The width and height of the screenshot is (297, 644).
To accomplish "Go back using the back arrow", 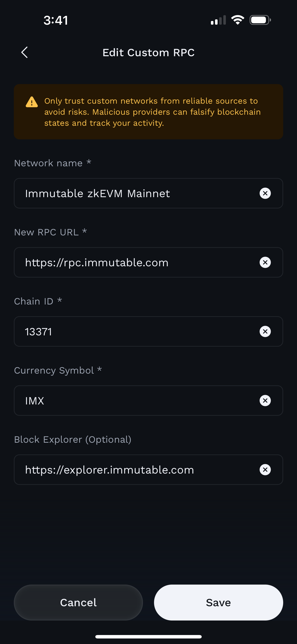I will pyautogui.click(x=24, y=53).
